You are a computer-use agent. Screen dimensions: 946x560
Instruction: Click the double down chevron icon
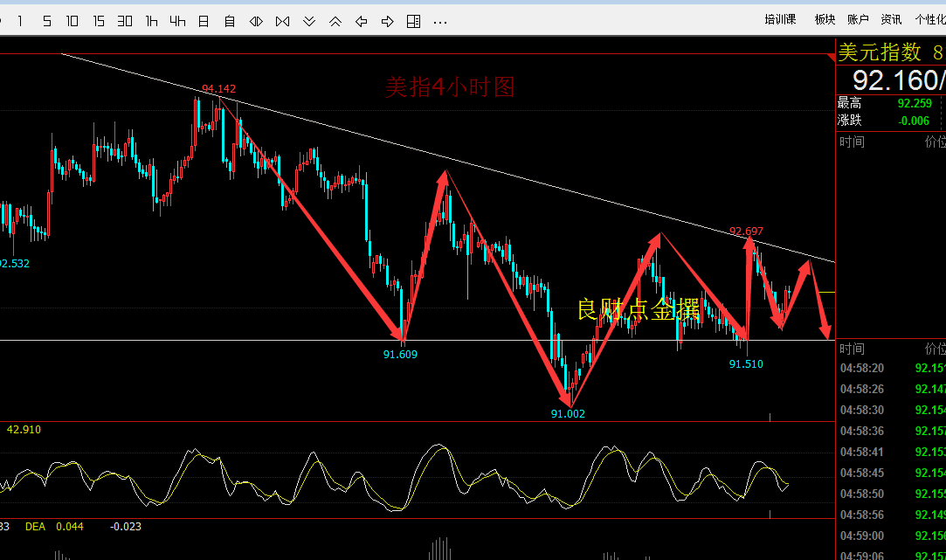click(309, 21)
